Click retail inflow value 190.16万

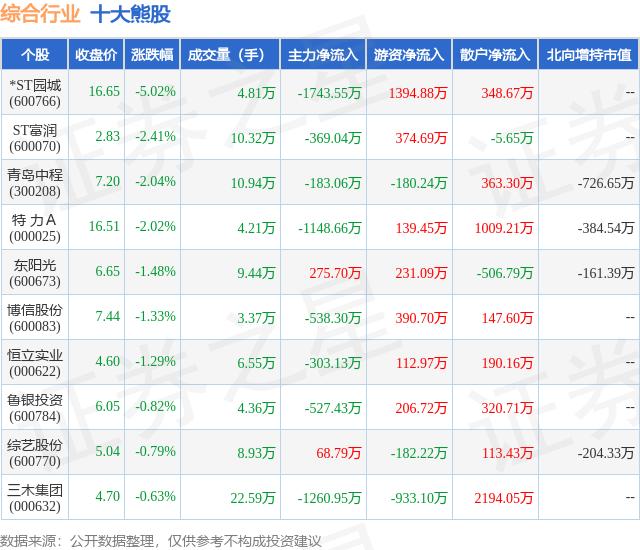[507, 364]
